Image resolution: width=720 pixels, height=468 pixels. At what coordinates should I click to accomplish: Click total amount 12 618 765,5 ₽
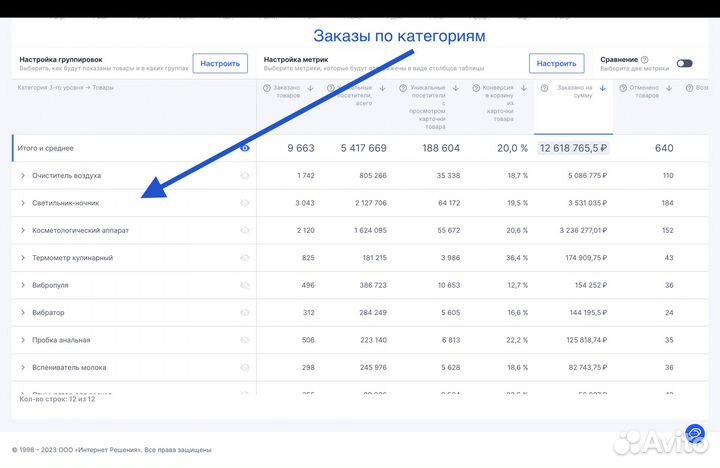(573, 148)
